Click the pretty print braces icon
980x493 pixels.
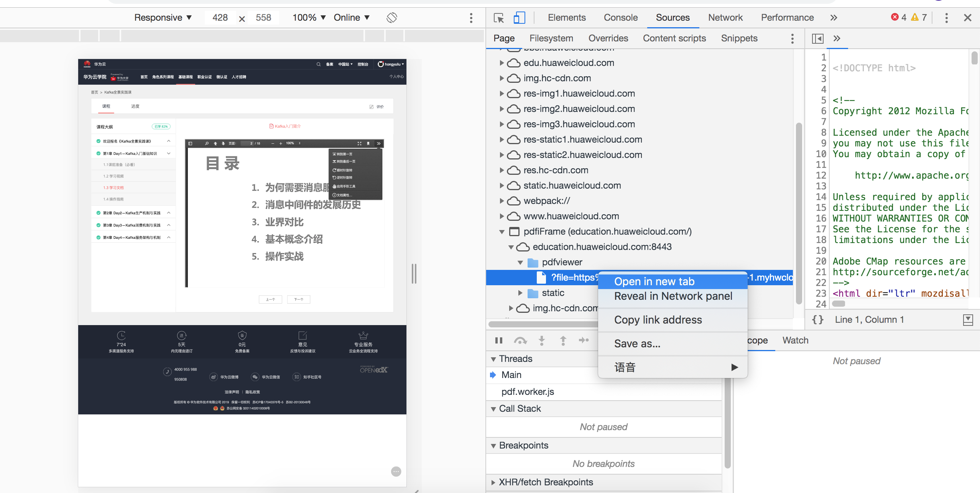(x=817, y=320)
